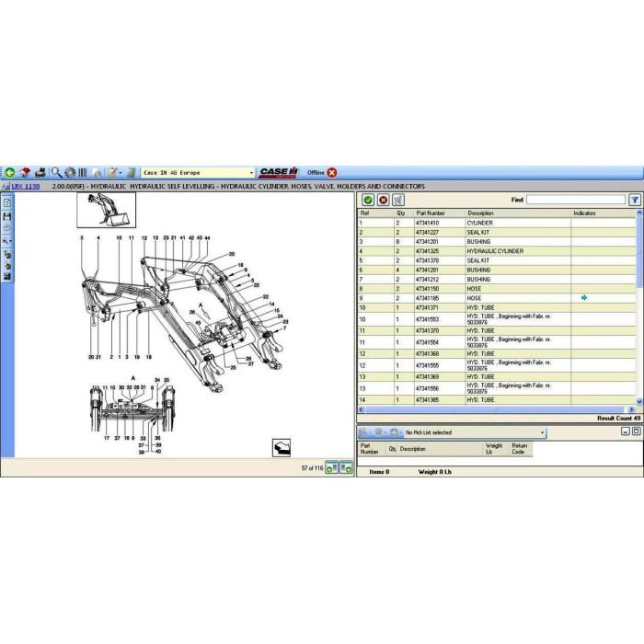Click the greyed printer icon in sidebar

coord(7,228)
